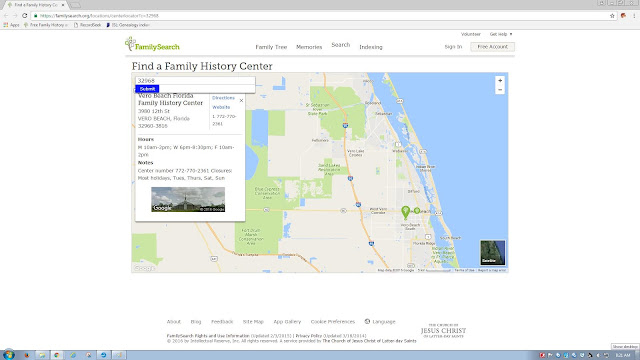The width and height of the screenshot is (640, 360).
Task: Click the Action Center flag tray icon
Action: [x=550, y=355]
